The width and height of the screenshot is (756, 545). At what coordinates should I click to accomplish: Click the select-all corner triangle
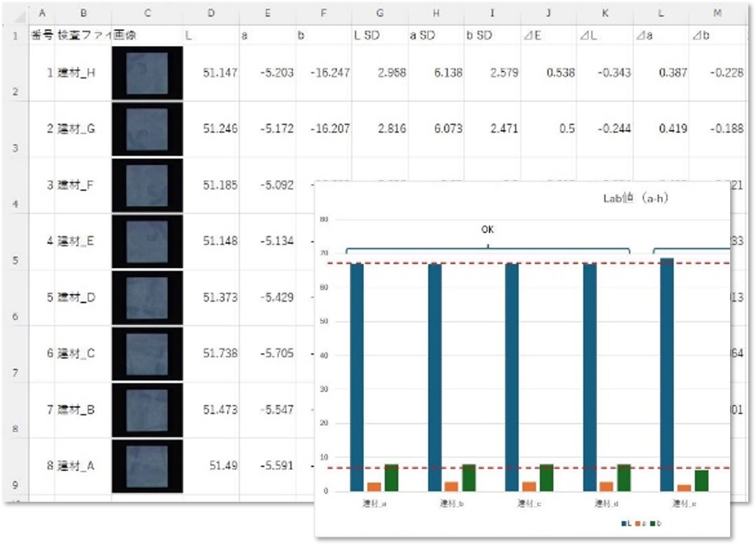click(20, 16)
